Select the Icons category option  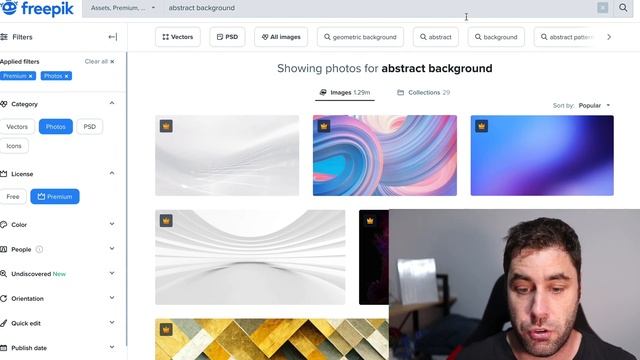(x=13, y=146)
